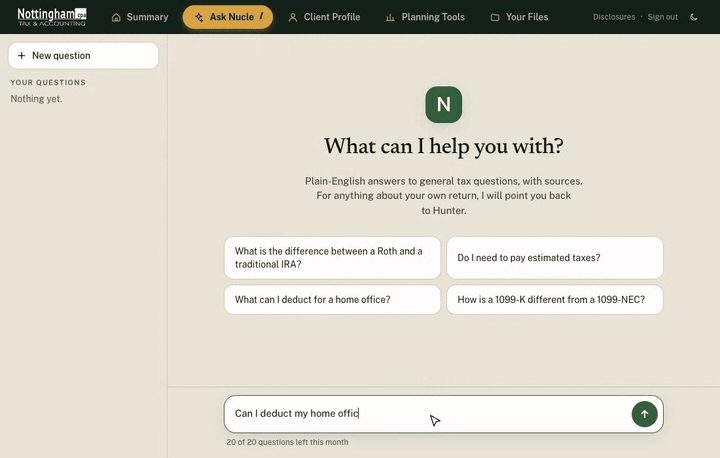720x458 pixels.
Task: Click the folder icon beside Your Files
Action: [495, 17]
